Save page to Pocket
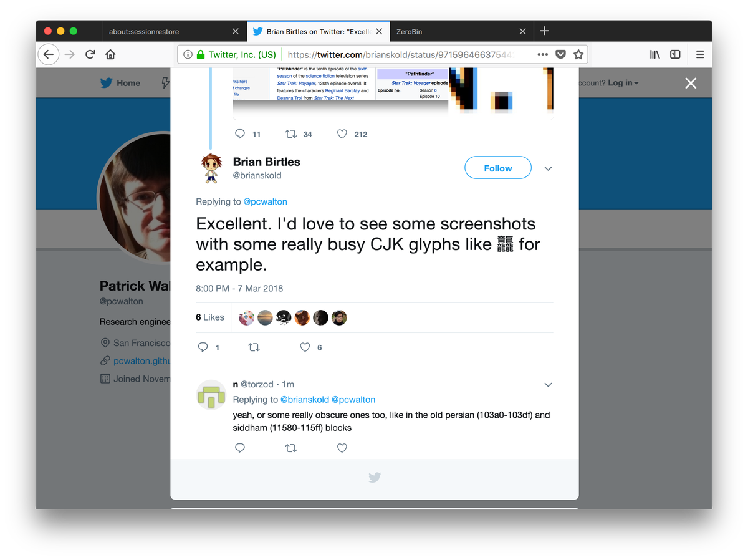 point(560,55)
